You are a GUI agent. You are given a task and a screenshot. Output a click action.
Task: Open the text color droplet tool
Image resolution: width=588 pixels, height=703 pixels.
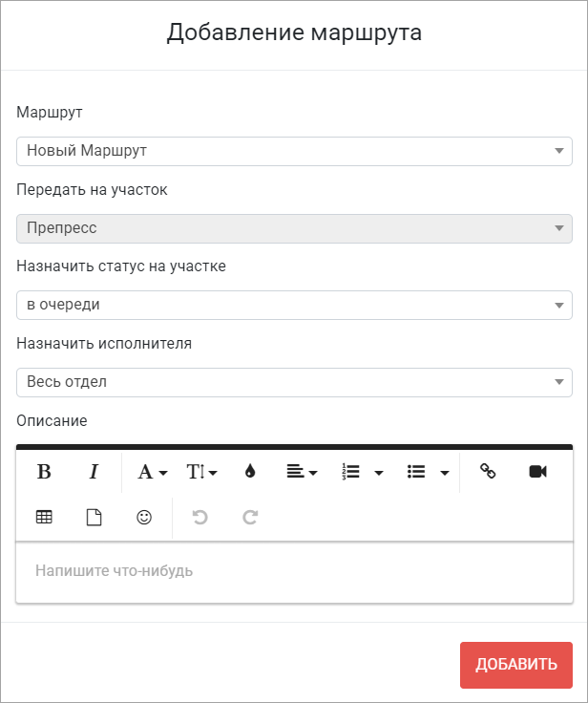250,472
